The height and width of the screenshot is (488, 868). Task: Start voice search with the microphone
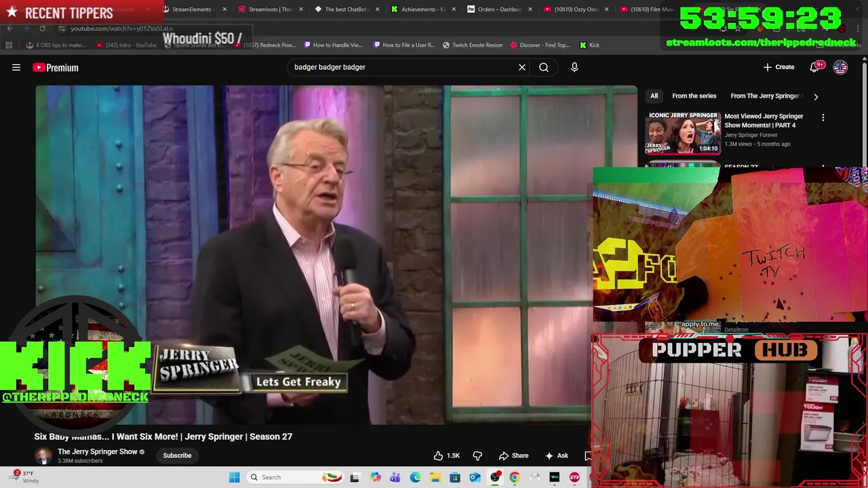574,67
